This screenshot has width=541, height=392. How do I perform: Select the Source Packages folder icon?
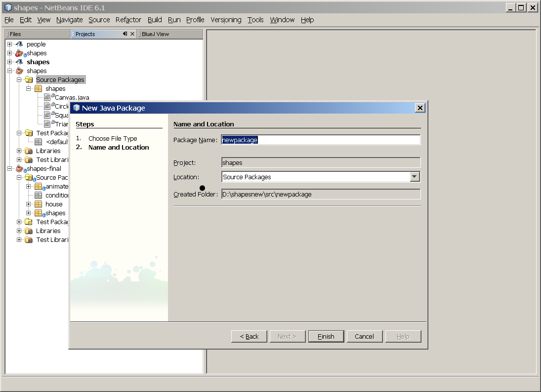29,79
